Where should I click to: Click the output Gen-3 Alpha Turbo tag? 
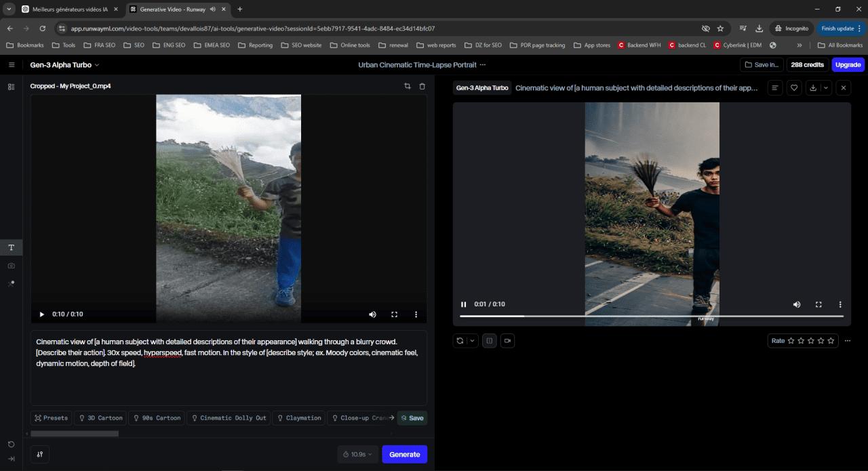pyautogui.click(x=482, y=88)
